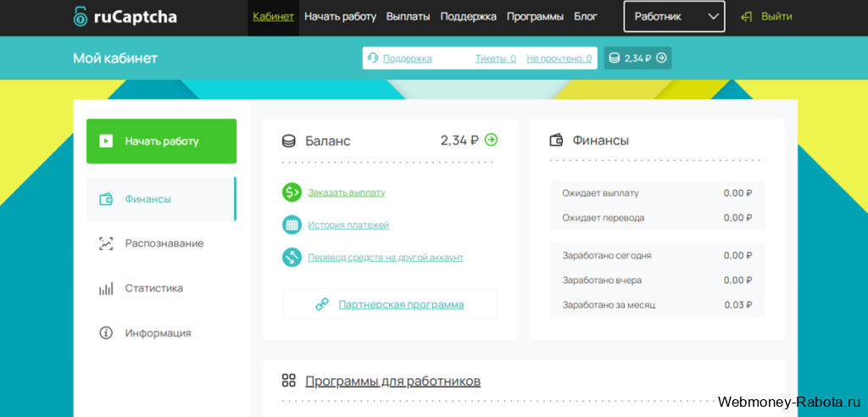Click the transfer arrows icon
868x417 pixels.
292,258
